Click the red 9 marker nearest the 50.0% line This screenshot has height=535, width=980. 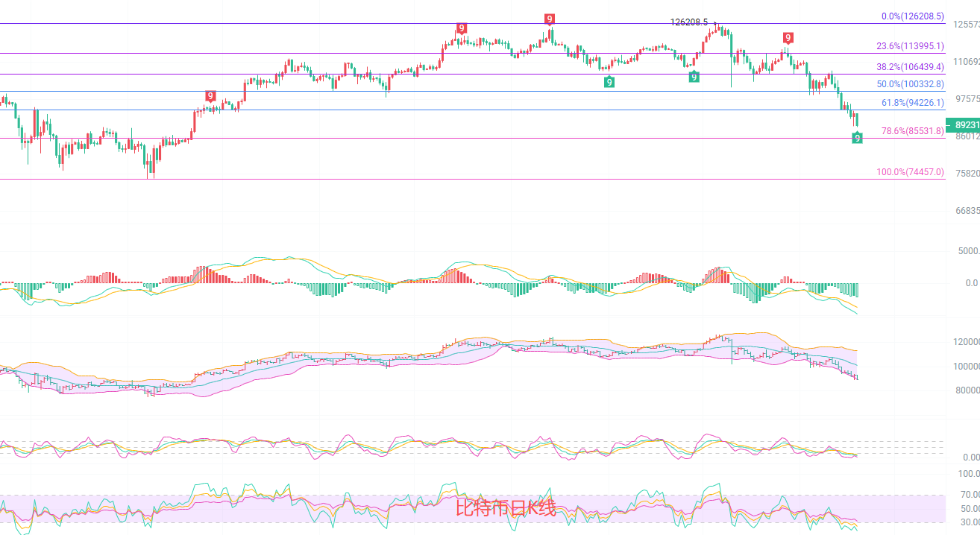click(x=210, y=96)
